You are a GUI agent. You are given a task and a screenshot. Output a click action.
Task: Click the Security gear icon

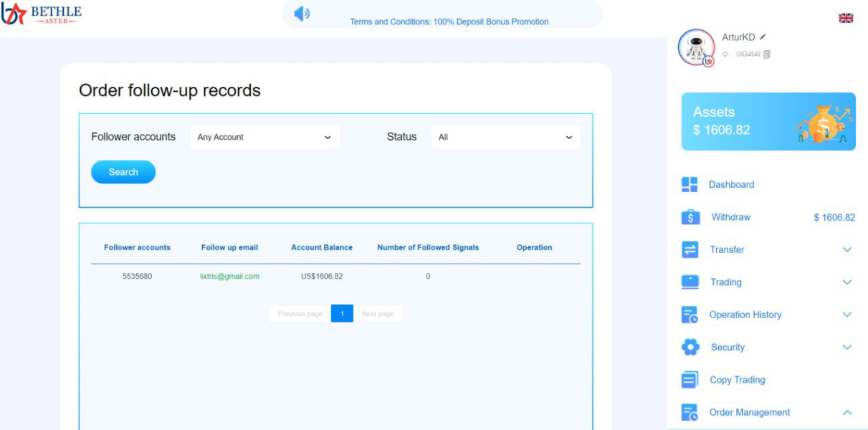[690, 347]
